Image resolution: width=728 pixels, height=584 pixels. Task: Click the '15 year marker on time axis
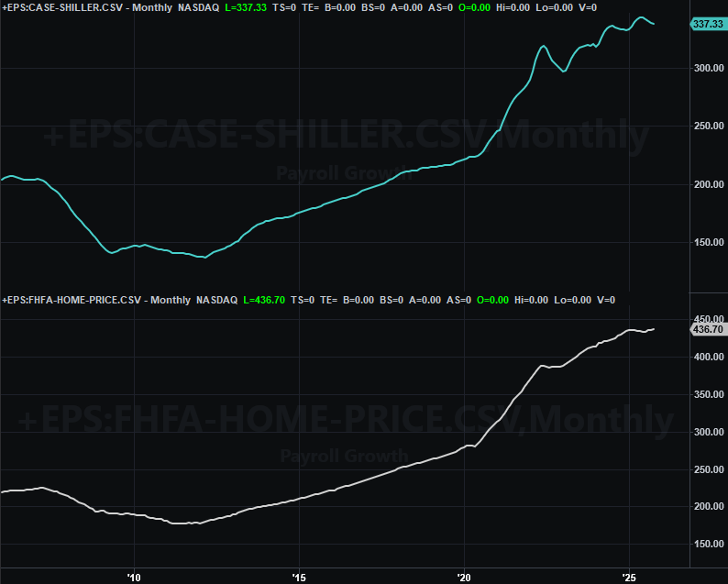click(x=299, y=576)
